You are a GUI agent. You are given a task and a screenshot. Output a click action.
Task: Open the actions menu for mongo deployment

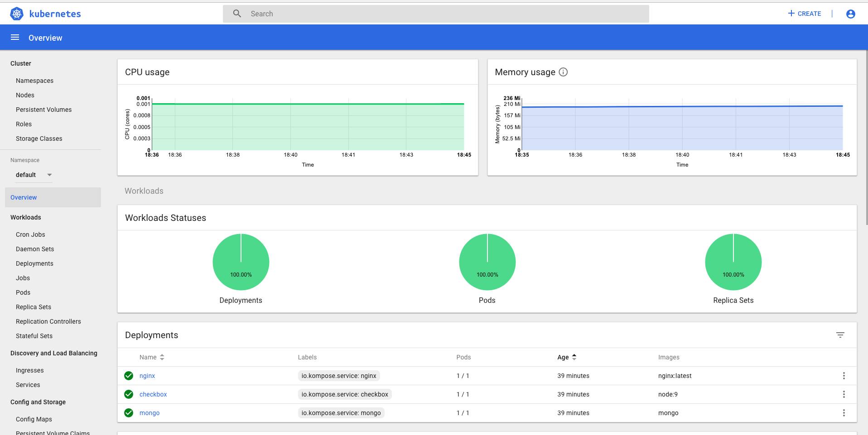[x=844, y=413]
